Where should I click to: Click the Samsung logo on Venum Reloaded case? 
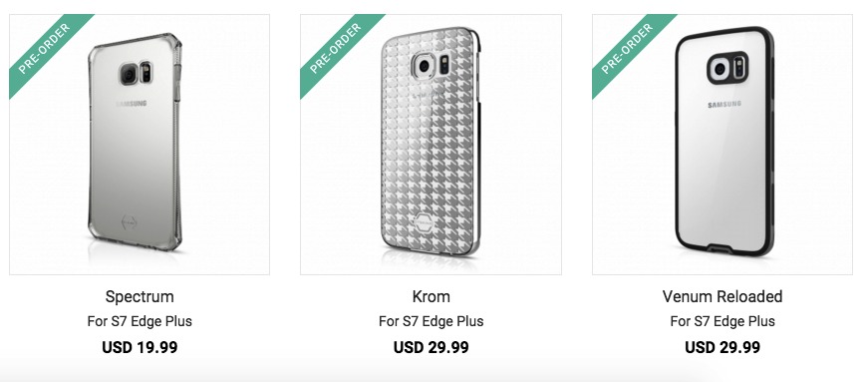click(724, 105)
